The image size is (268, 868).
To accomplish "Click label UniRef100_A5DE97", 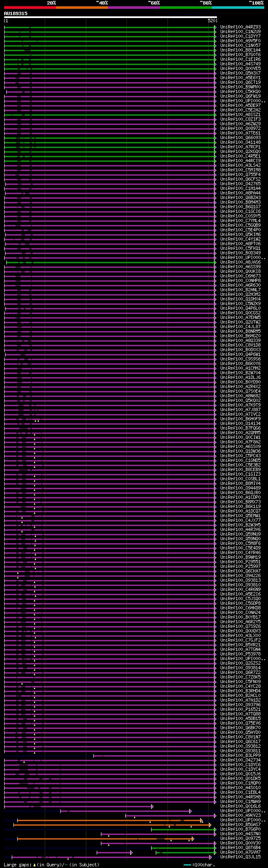I will [x=240, y=105].
